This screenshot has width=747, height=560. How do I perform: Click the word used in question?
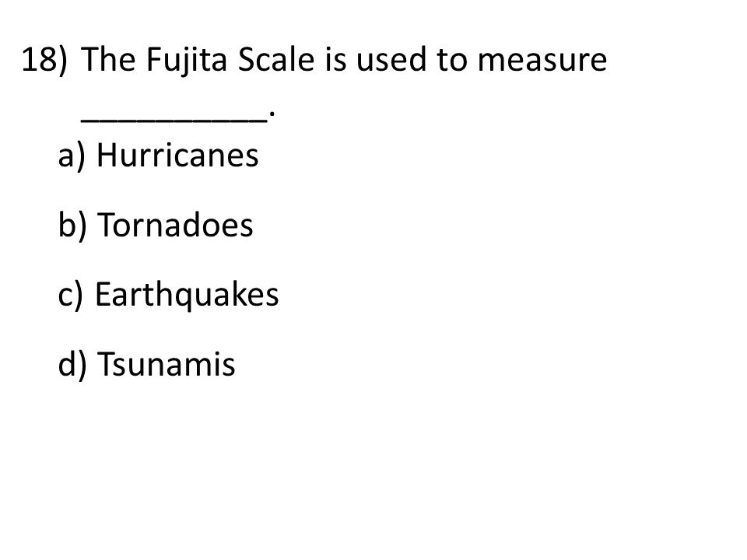pyautogui.click(x=391, y=60)
